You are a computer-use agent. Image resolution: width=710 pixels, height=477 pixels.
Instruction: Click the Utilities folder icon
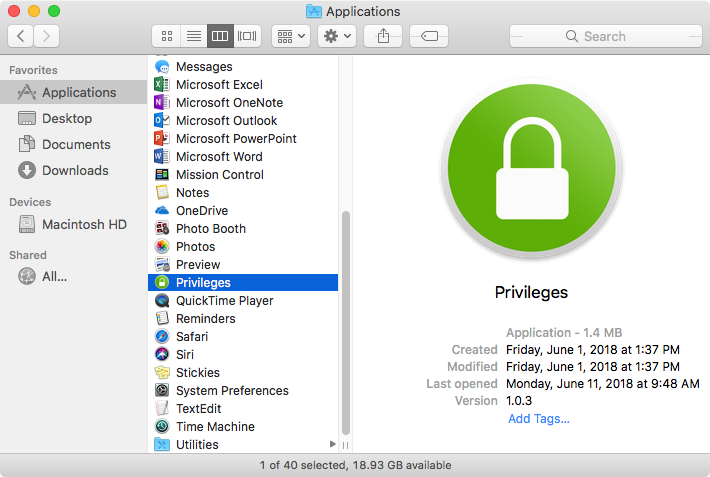coord(162,444)
